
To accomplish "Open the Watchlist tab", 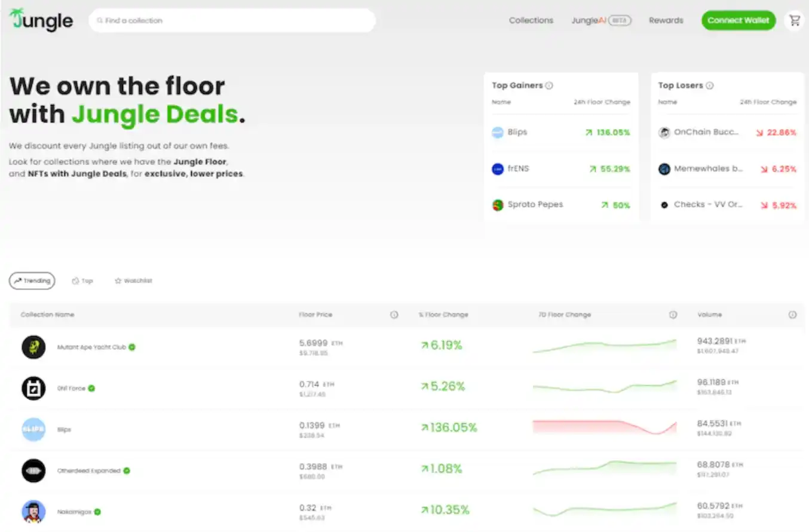I will pyautogui.click(x=133, y=281).
